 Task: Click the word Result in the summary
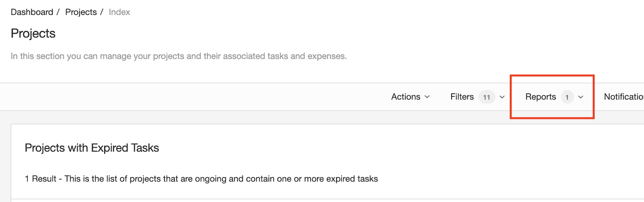44,179
